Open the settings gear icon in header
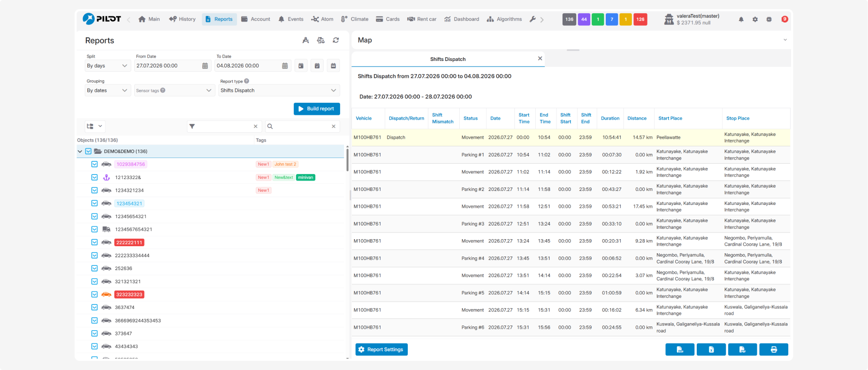The width and height of the screenshot is (868, 370). pyautogui.click(x=755, y=19)
